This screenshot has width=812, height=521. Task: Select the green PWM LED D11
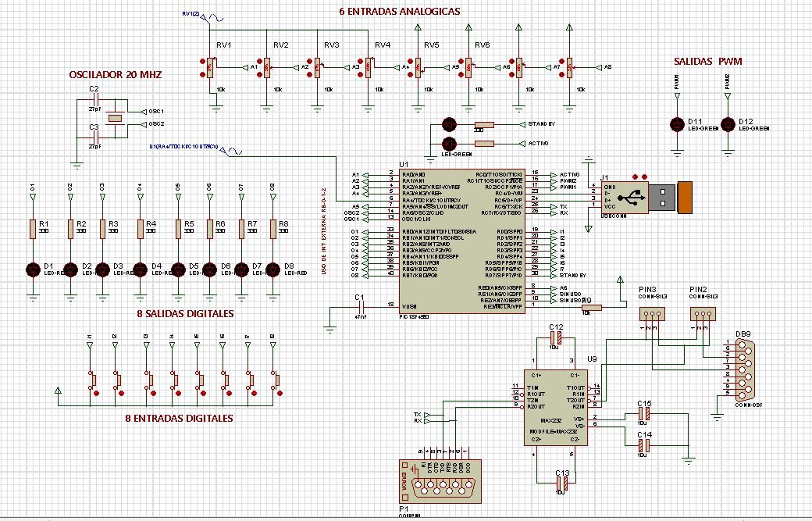point(677,124)
